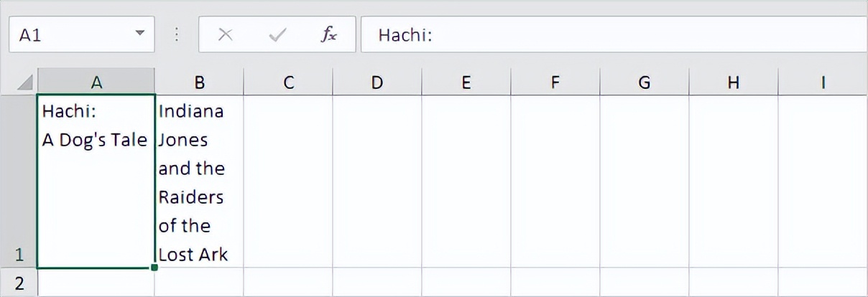This screenshot has width=868, height=297.
Task: Select column E header
Action: 466,82
